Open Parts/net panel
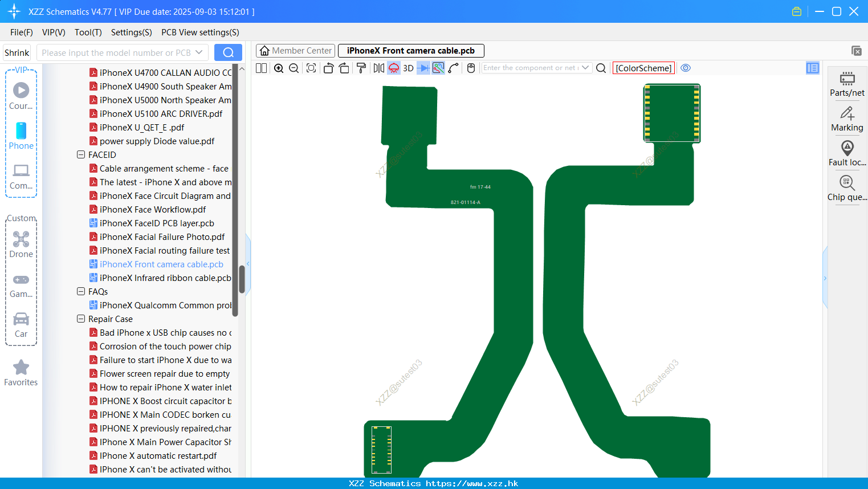This screenshot has width=868, height=489. [x=847, y=84]
